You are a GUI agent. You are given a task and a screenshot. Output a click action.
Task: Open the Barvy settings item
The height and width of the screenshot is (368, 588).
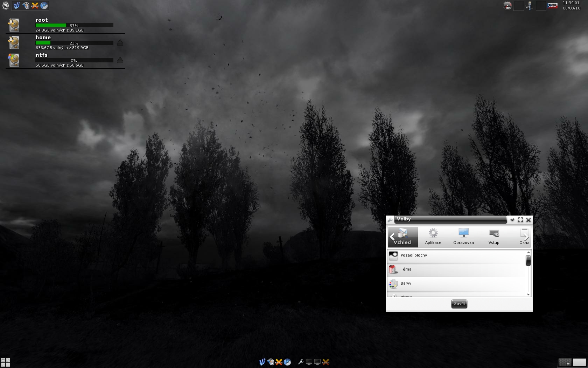(x=456, y=284)
